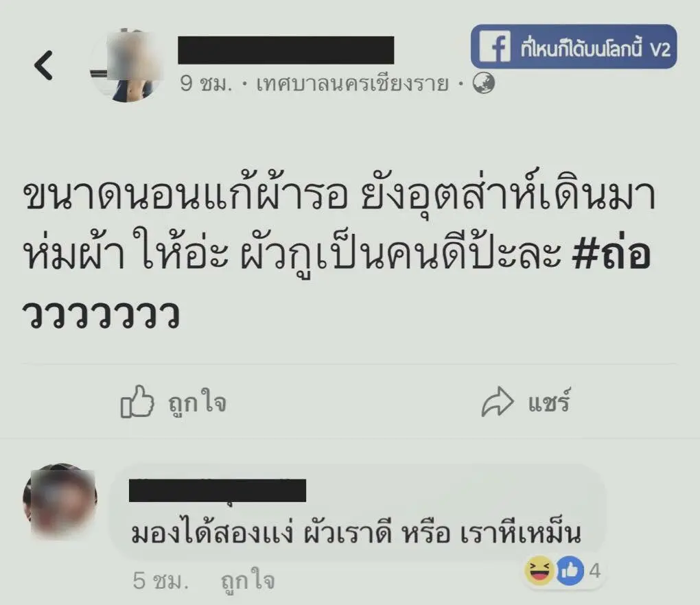700x605 pixels.
Task: Tap the thumbs-up icon under the post
Action: 137,401
